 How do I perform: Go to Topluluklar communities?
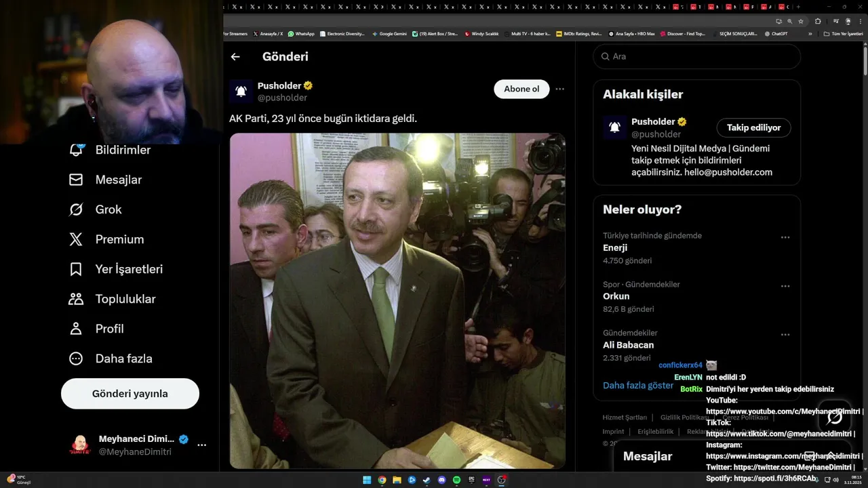coord(113,299)
